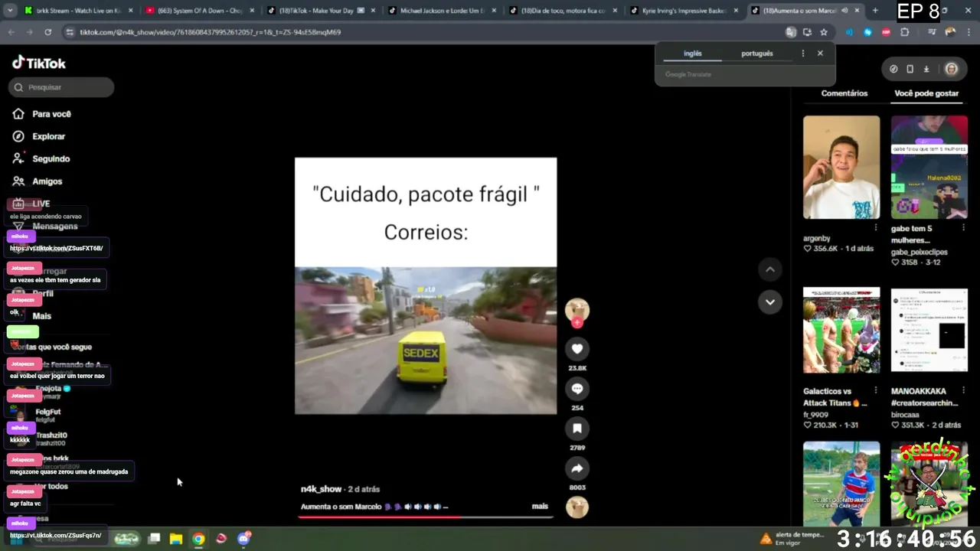Open options for the argenby video
This screenshot has width=980, height=551.
[x=876, y=228]
